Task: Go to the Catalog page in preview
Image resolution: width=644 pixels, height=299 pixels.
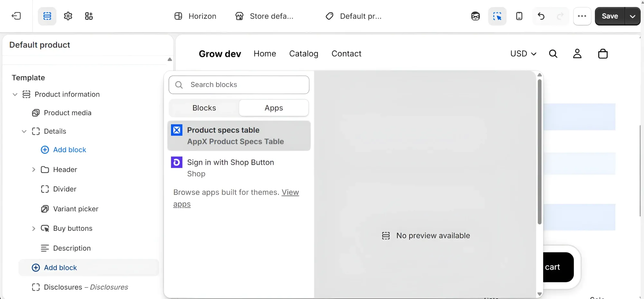Action: tap(304, 54)
